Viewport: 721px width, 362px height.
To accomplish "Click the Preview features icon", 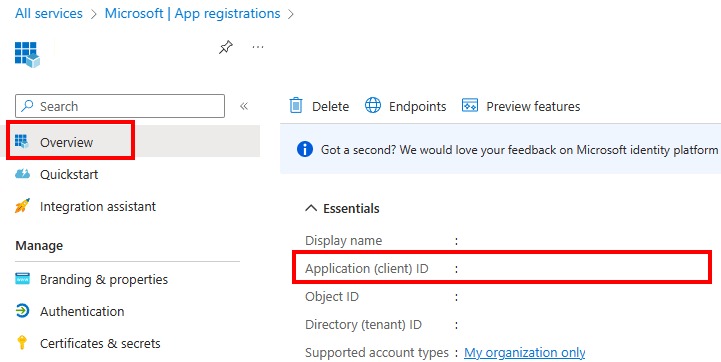I will point(470,105).
